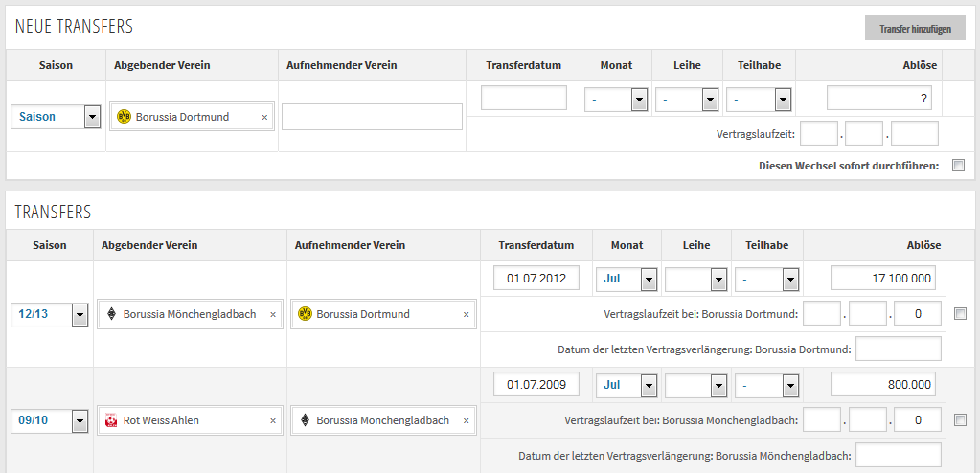Click the middle Vertragslaufzeit month field in Neue Transfers
This screenshot has width=980, height=473.
(x=863, y=133)
